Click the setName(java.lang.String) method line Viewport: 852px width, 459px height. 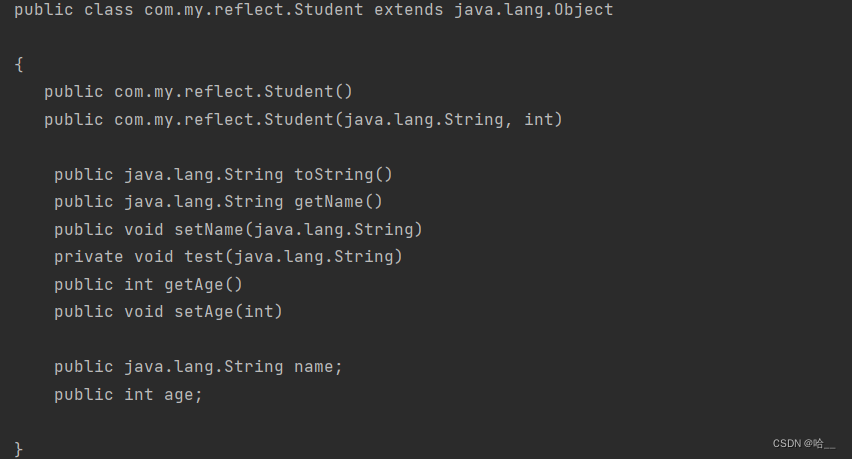point(239,229)
